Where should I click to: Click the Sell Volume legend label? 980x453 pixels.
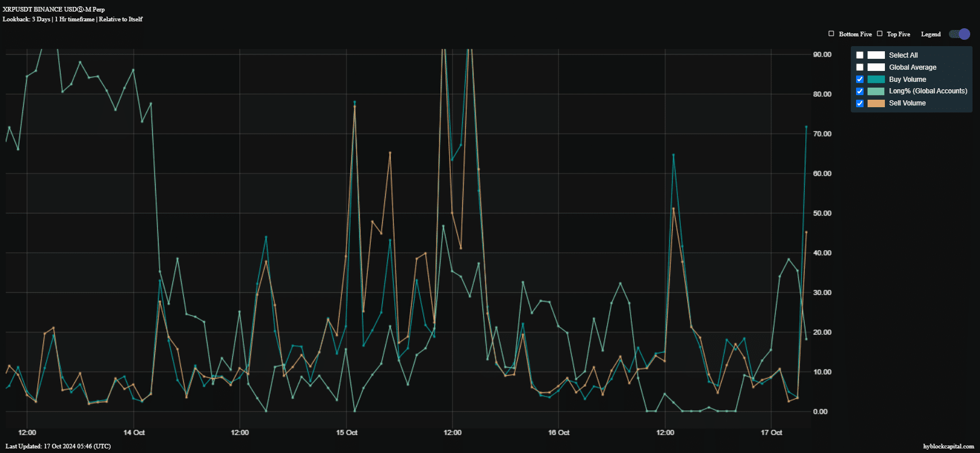tap(907, 103)
